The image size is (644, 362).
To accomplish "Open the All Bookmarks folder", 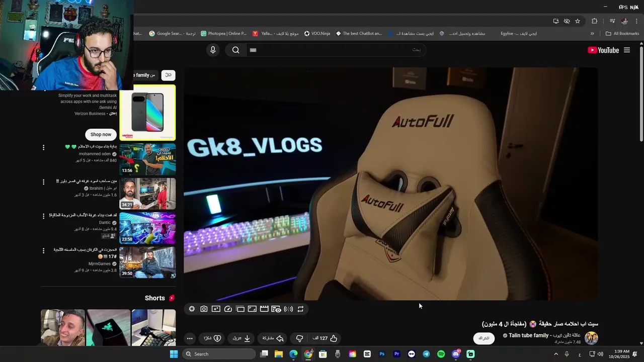I will 622,34.
